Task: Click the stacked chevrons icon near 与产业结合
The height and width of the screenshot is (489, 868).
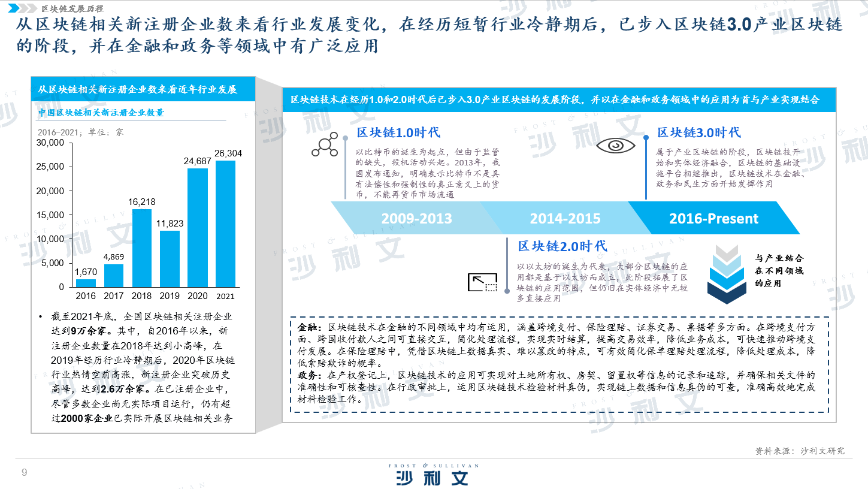Action: (727, 274)
